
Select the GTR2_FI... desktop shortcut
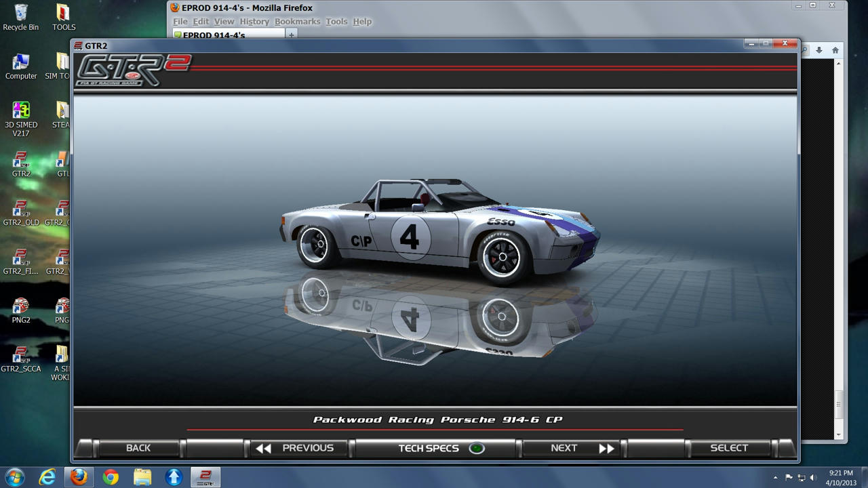[21, 261]
